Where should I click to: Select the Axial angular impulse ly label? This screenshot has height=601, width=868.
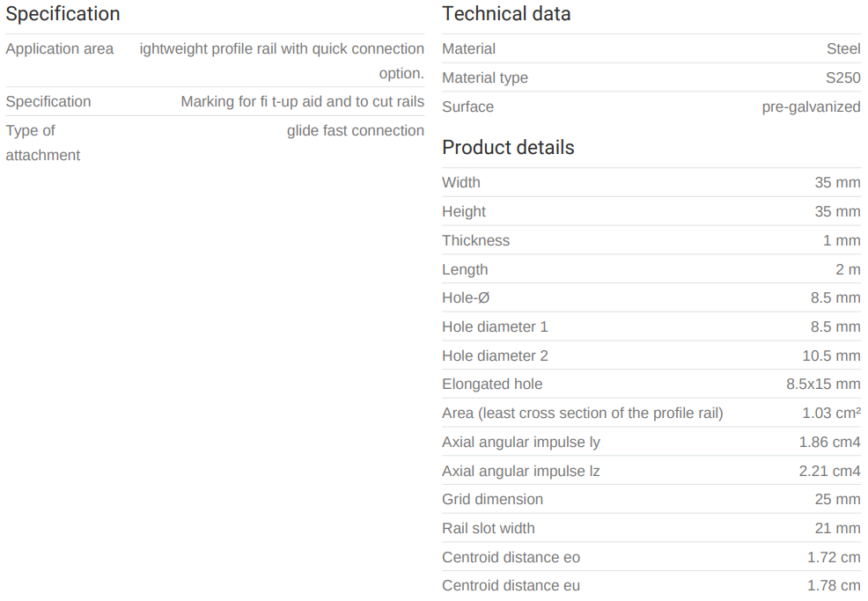click(521, 443)
